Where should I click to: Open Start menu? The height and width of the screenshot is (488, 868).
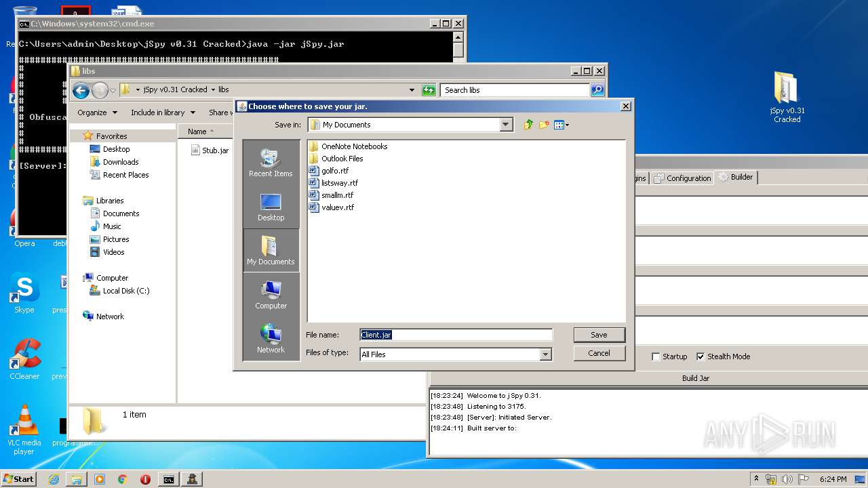point(18,479)
